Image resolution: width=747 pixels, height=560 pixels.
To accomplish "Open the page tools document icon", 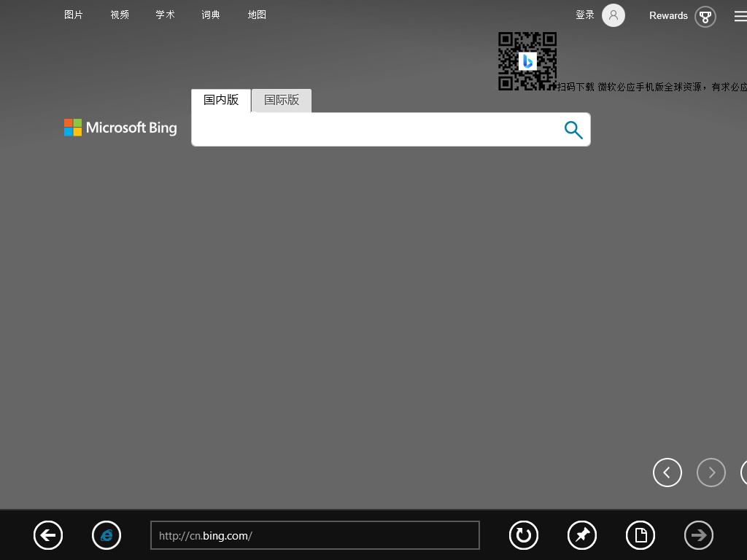I will (640, 535).
